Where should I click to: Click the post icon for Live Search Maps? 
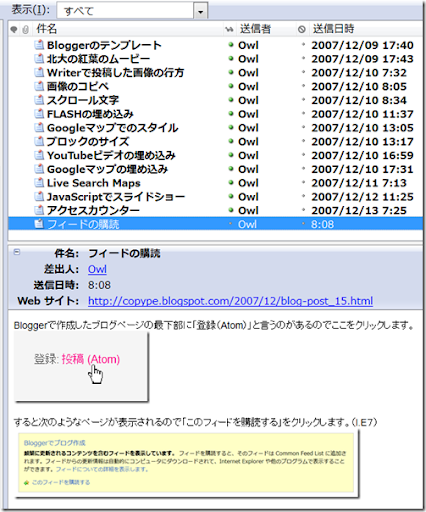click(x=39, y=183)
